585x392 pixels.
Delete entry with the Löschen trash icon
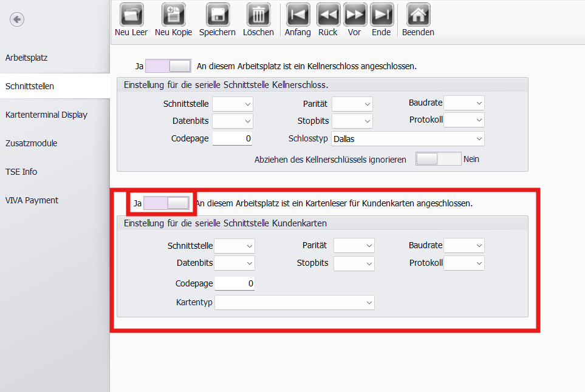(x=258, y=15)
